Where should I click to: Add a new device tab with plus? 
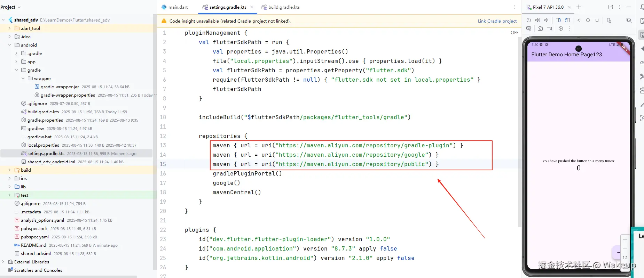[579, 7]
